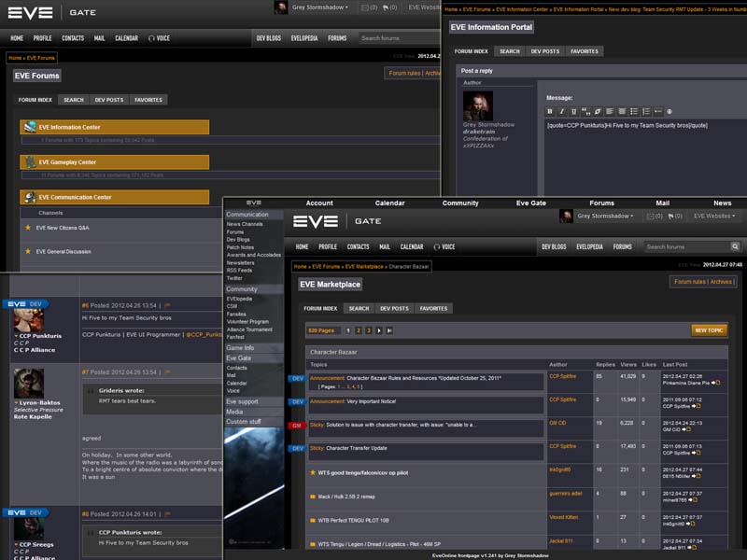Create a numbered list in the editor

click(x=645, y=110)
